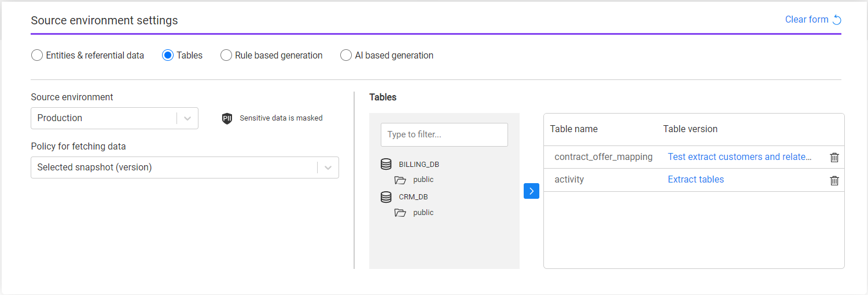Click the Clear form reset arrow icon
The image size is (868, 295).
[x=837, y=20]
